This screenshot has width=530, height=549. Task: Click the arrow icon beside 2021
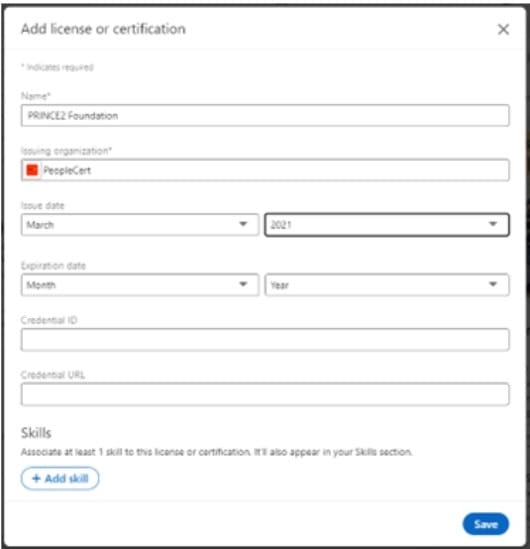[493, 224]
